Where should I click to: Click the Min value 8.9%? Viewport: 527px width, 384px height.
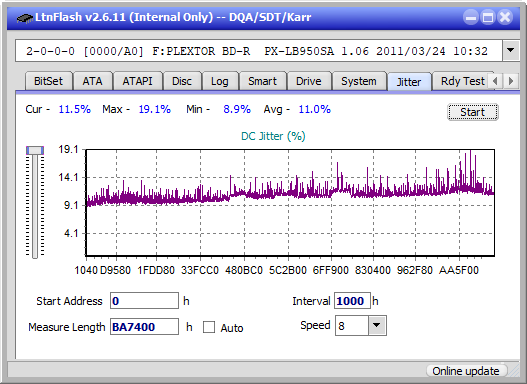(237, 109)
